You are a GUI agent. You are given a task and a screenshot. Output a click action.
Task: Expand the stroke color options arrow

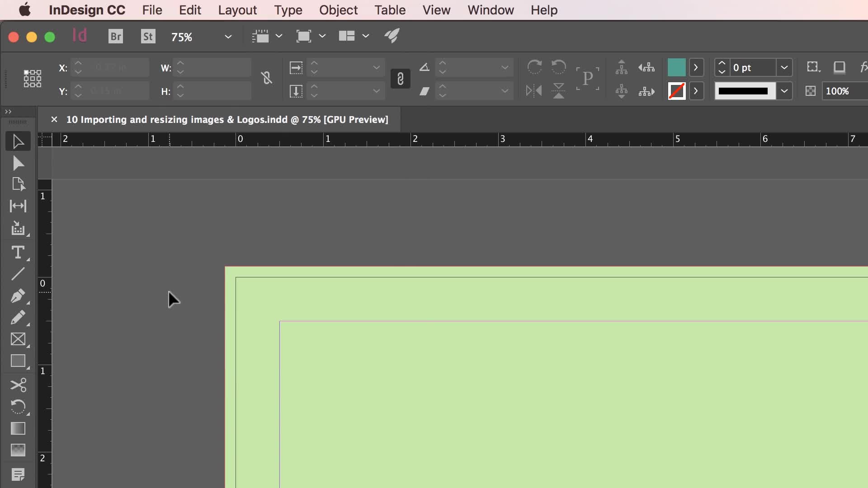click(x=696, y=91)
